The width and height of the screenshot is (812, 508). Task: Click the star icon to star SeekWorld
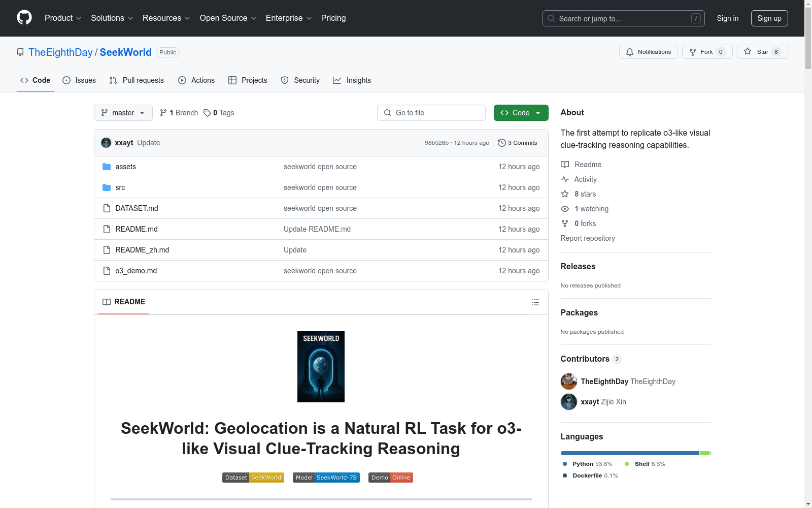[748, 51]
